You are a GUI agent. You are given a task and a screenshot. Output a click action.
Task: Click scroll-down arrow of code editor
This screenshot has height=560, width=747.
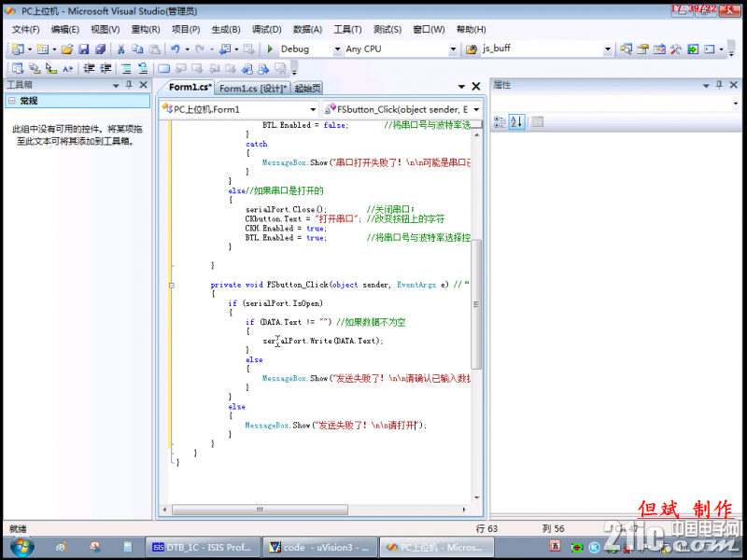[477, 497]
